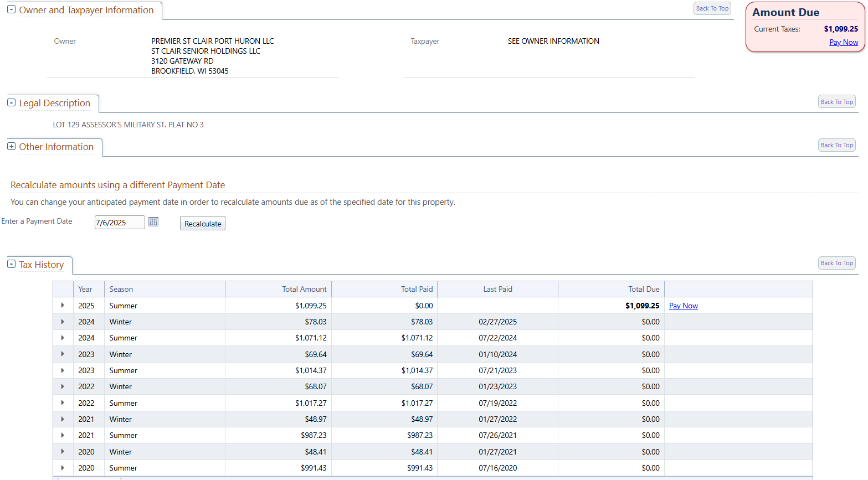Expand the 2021 Winter tax row
The width and height of the screenshot is (868, 480).
(63, 419)
